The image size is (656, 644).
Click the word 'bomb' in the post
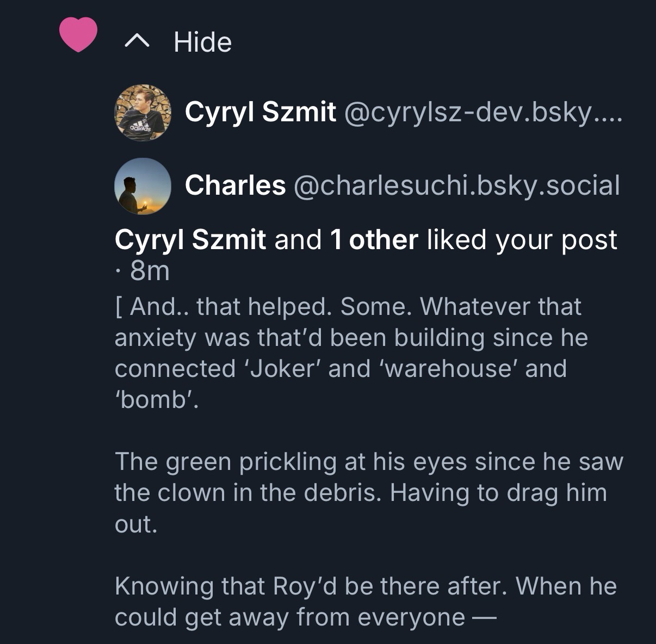tap(152, 400)
